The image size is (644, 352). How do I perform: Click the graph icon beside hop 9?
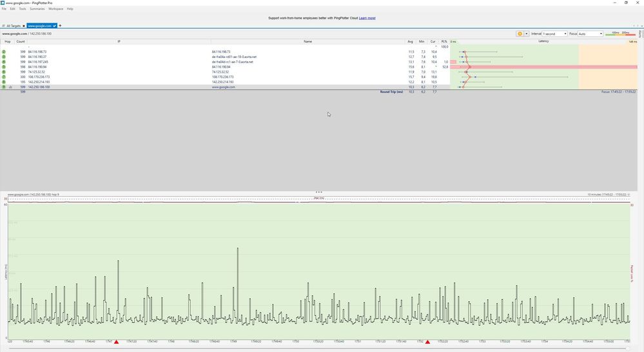point(10,87)
